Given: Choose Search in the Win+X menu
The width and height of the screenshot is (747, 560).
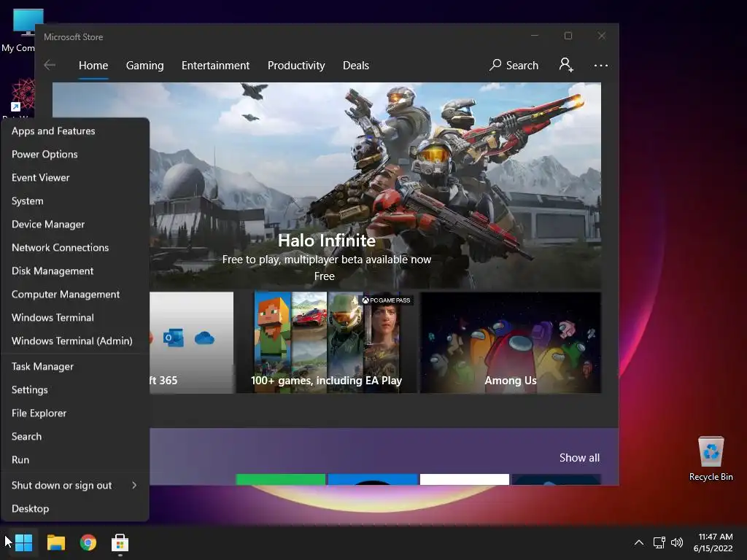Looking at the screenshot, I should click(75, 437).
